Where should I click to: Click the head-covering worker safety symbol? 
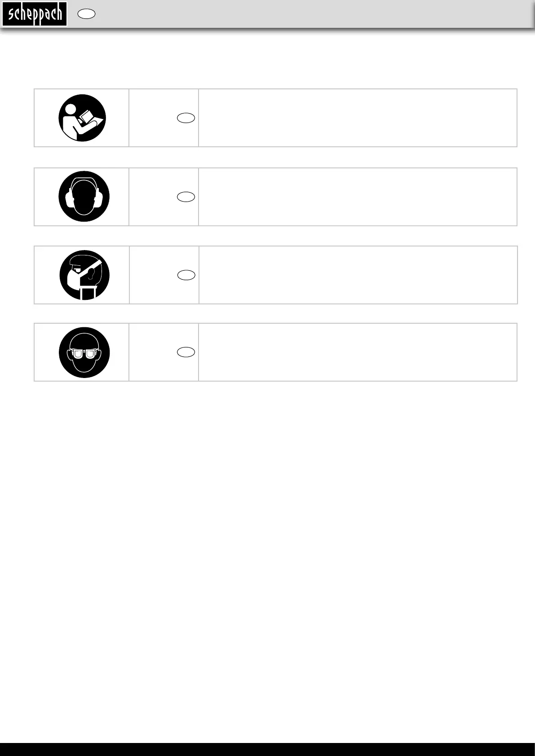pyautogui.click(x=84, y=275)
